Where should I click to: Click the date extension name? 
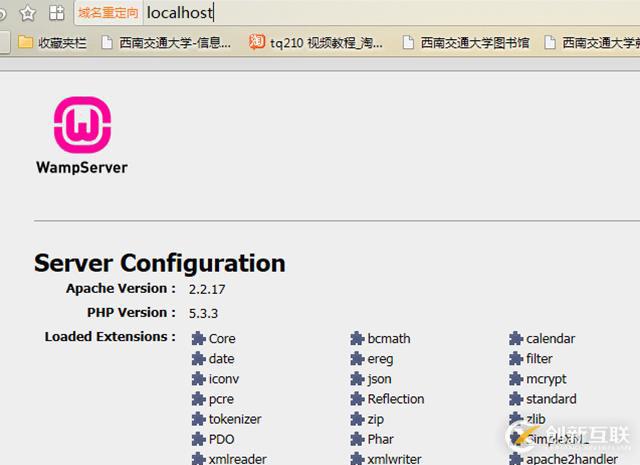coord(222,358)
